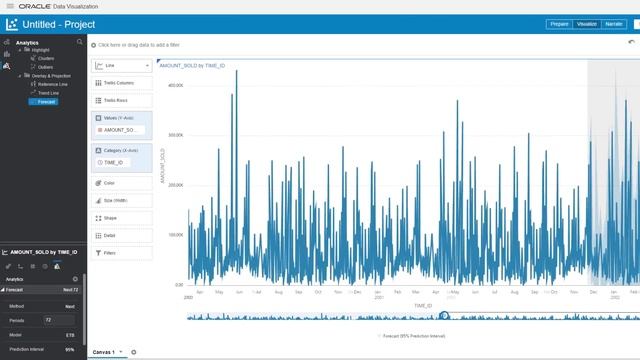Click the project chart logo icon
Image resolution: width=640 pixels, height=360 pixels.
[x=12, y=24]
